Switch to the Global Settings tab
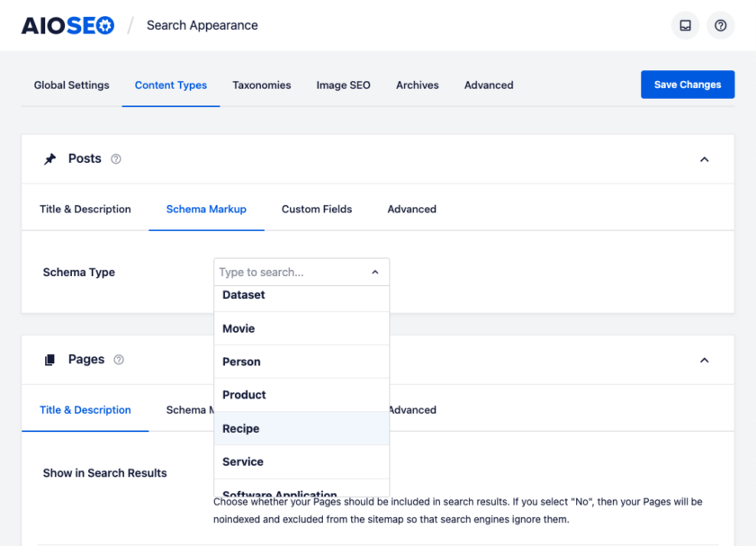 tap(71, 85)
